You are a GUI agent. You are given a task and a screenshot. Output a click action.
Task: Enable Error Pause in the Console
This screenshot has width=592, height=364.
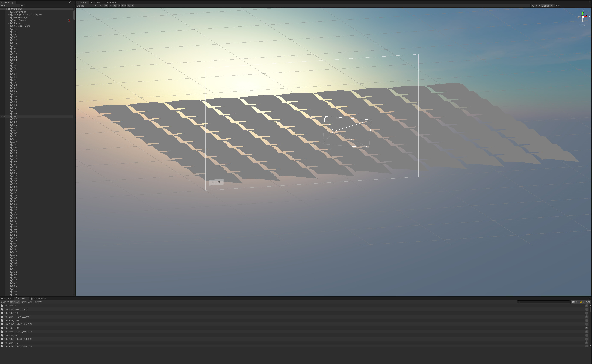click(x=26, y=302)
